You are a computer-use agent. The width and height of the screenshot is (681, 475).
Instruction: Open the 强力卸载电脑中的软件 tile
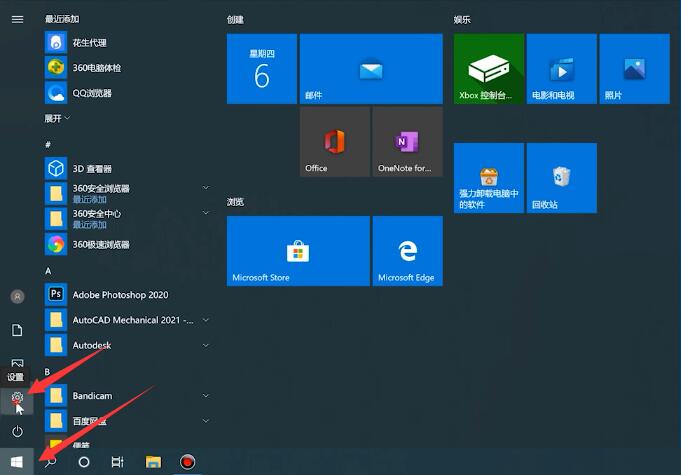(489, 178)
